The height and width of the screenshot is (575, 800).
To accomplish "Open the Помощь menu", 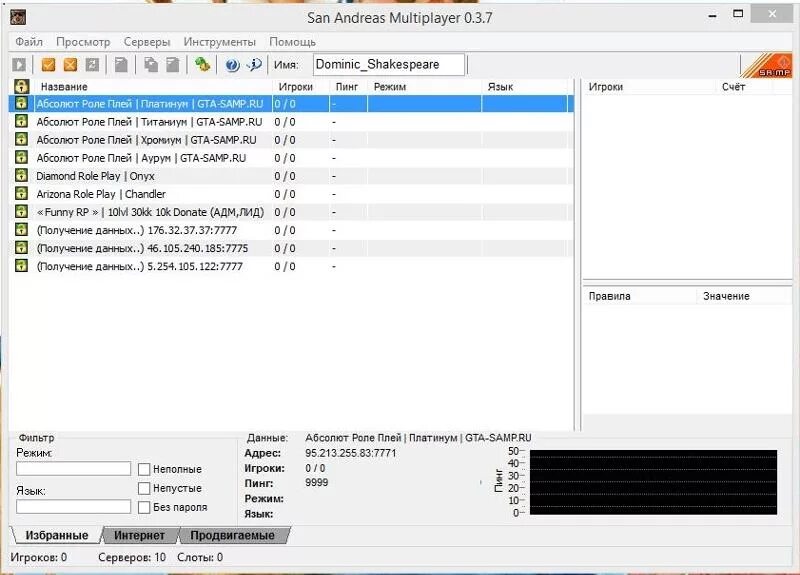I will tap(292, 42).
